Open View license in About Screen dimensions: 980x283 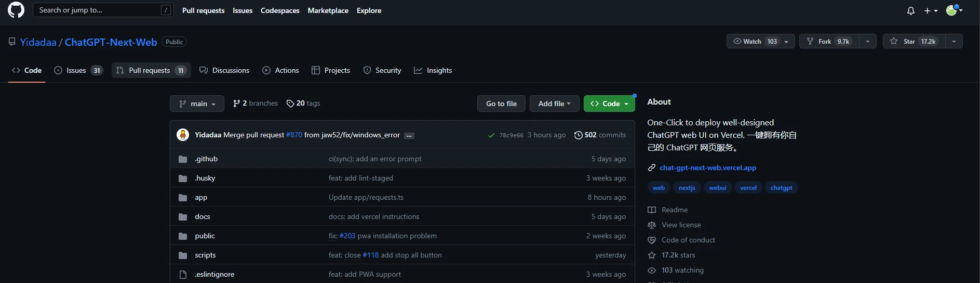[674, 225]
